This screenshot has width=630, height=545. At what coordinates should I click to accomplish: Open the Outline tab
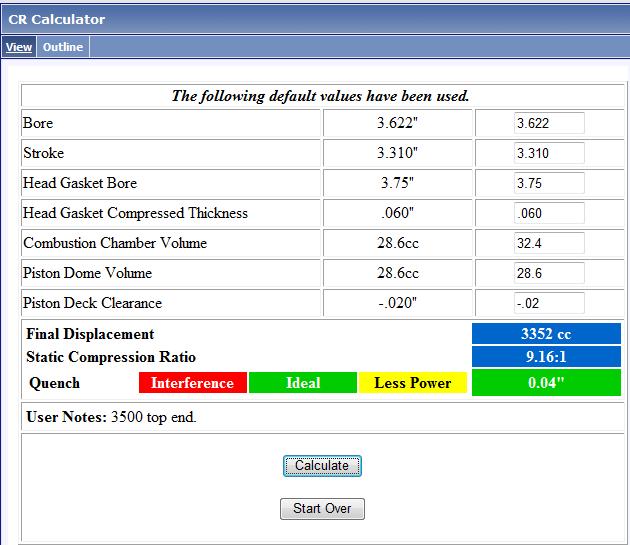(x=62, y=47)
